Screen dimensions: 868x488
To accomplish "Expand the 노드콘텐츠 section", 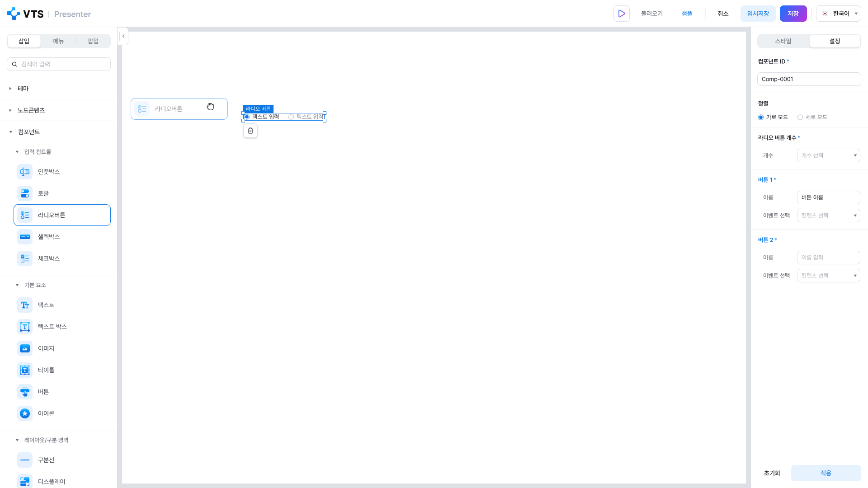I will (x=10, y=110).
